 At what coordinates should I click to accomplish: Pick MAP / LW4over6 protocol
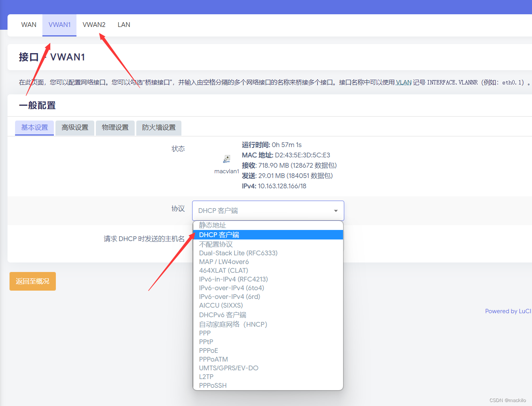click(x=268, y=262)
